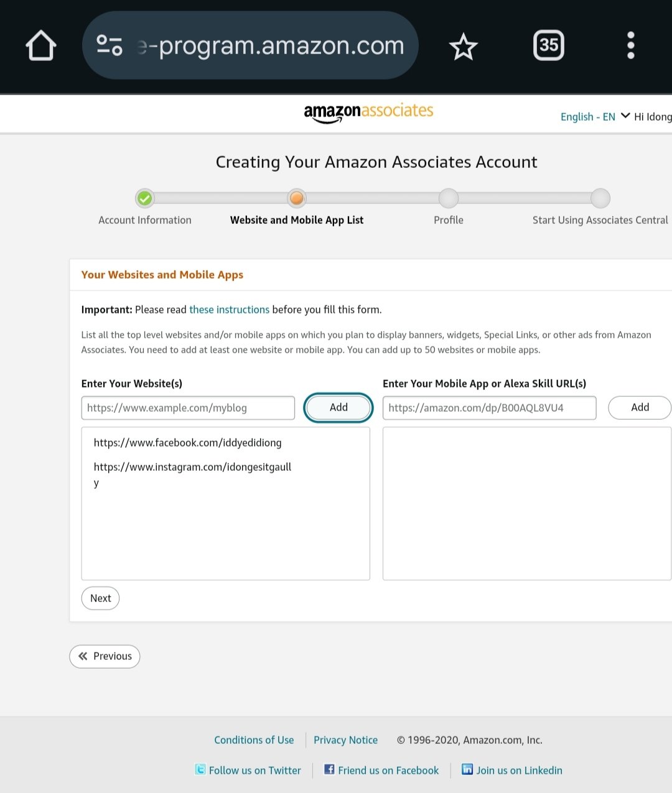The image size is (672, 793).
Task: Click the orange Website and Mobile App step circle
Action: [297, 198]
